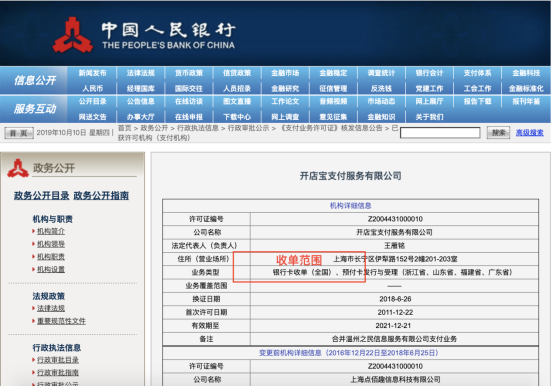Open the 行政审批目录 sidebar link
This screenshot has width=553, height=386.
[x=58, y=360]
